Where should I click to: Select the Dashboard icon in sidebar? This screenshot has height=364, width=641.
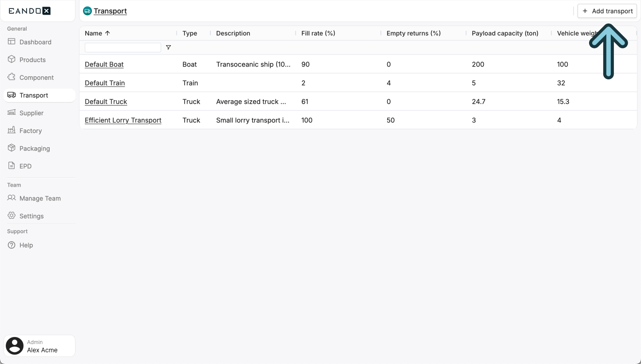coord(12,42)
